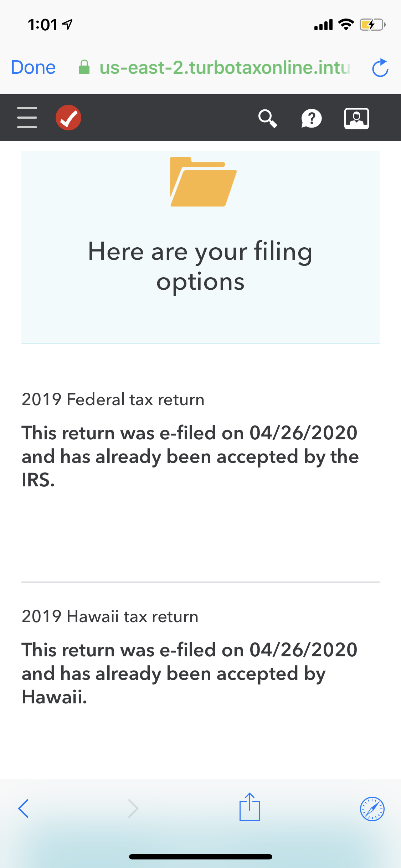This screenshot has height=868, width=401.
Task: Tap the green padlock security icon
Action: click(84, 67)
